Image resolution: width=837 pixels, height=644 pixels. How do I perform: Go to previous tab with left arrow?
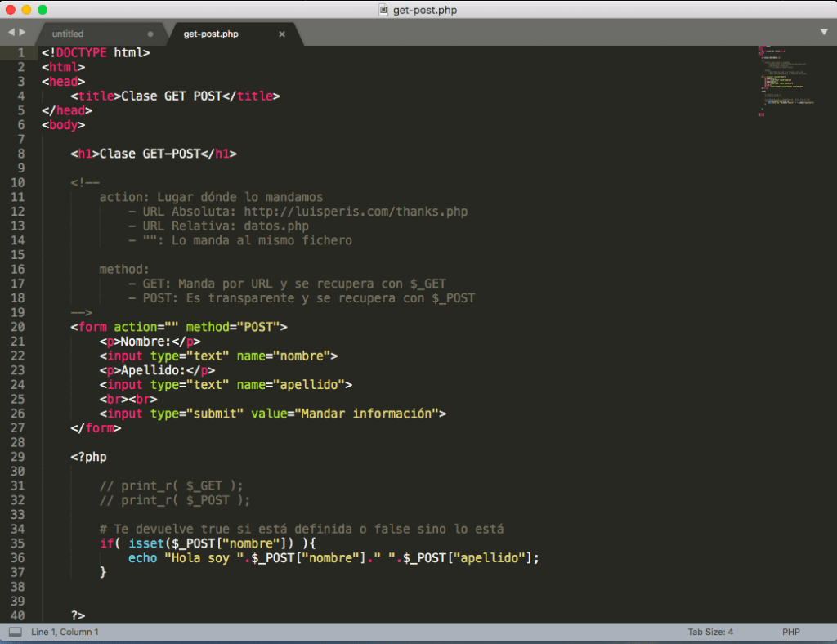click(11, 33)
